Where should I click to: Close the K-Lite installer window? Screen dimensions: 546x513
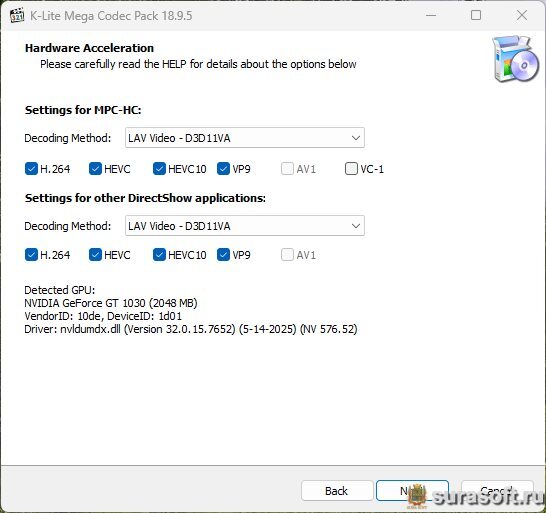522,15
